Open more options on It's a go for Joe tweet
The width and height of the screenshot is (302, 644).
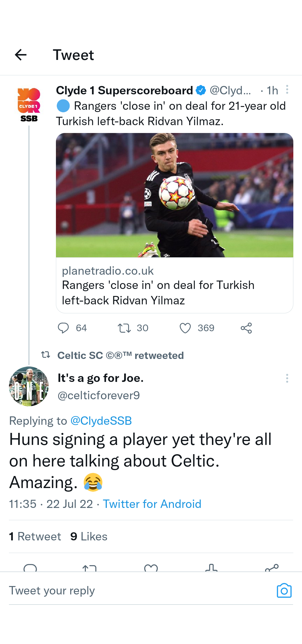tap(287, 378)
